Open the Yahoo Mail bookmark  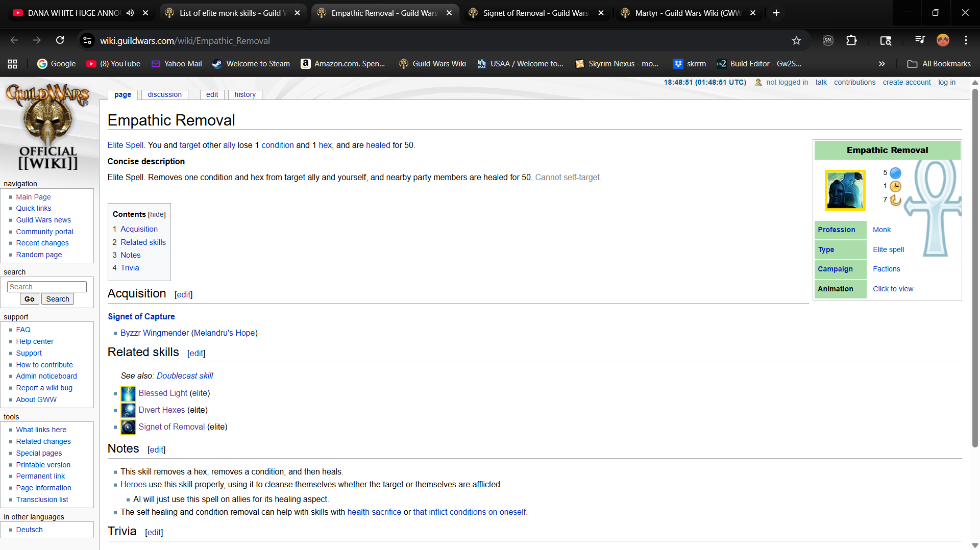pyautogui.click(x=177, y=64)
